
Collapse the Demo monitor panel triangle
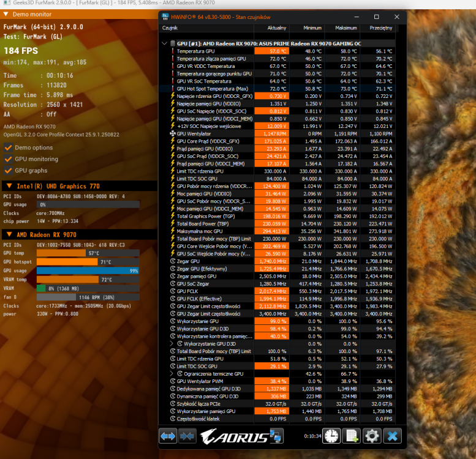tap(6, 14)
